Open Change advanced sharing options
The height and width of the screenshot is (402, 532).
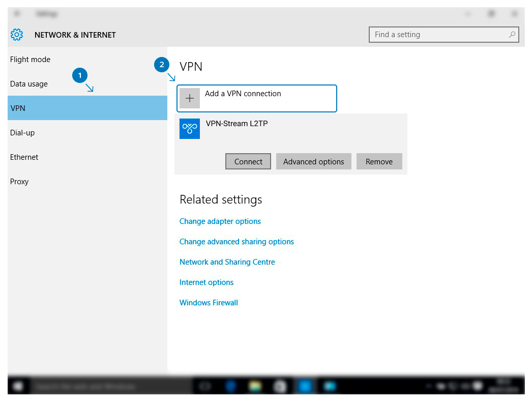coord(237,242)
